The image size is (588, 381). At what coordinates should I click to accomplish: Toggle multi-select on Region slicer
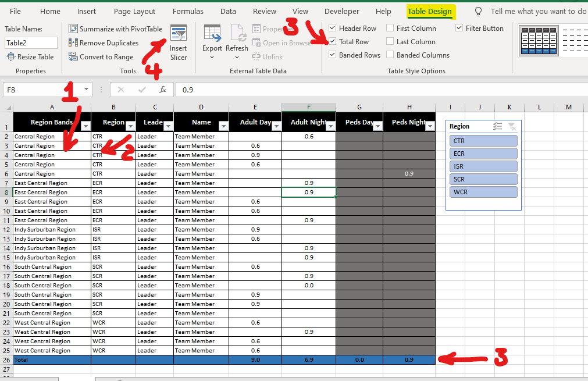pyautogui.click(x=498, y=126)
